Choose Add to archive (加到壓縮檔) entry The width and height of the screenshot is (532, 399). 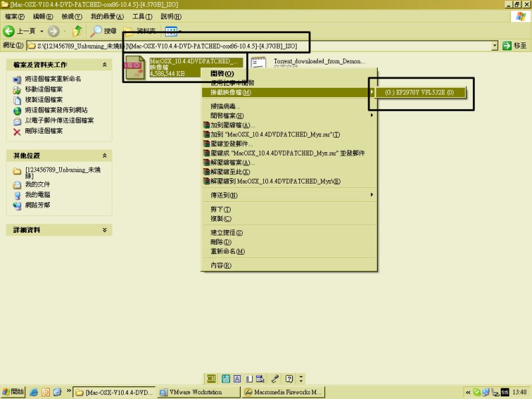click(x=289, y=125)
